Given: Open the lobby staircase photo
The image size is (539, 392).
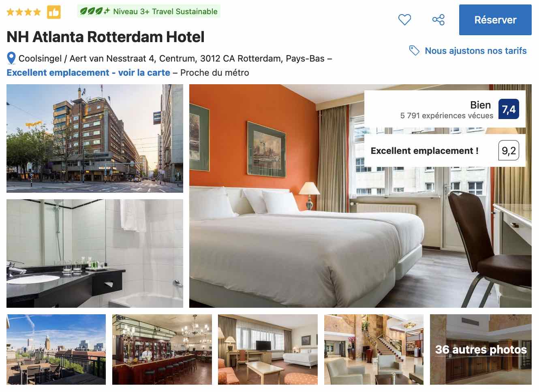Looking at the screenshot, I should (374, 349).
